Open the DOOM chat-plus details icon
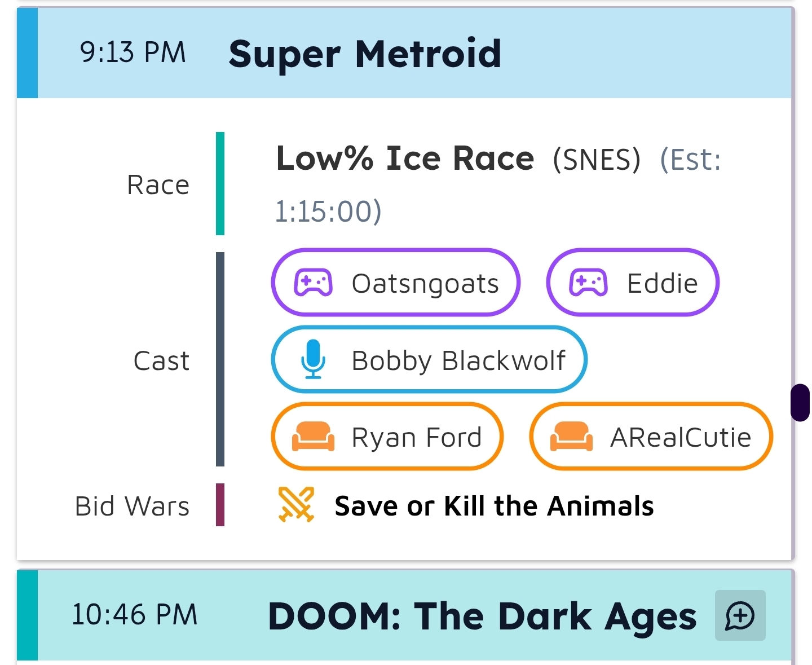 pyautogui.click(x=740, y=615)
